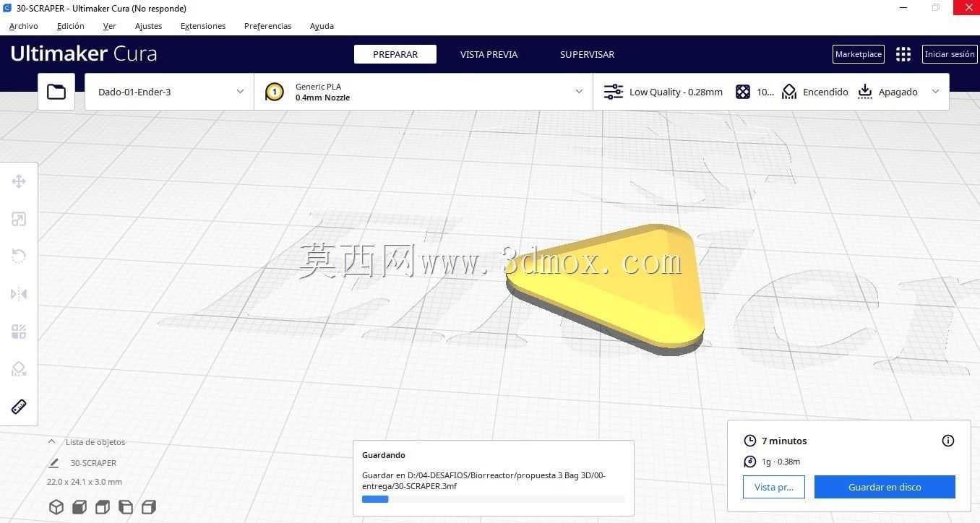Select the Mirror tool
Screen dimensions: 980x523
pos(19,294)
